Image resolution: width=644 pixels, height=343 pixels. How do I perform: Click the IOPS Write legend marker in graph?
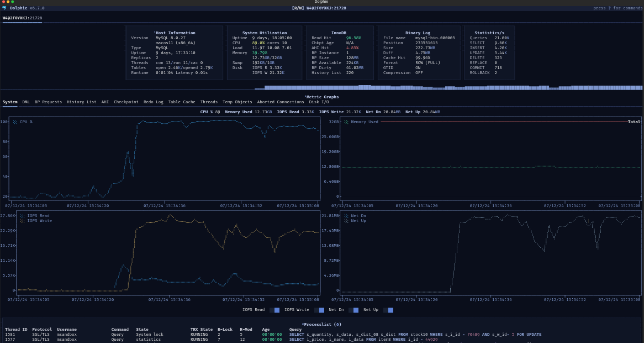pos(22,221)
